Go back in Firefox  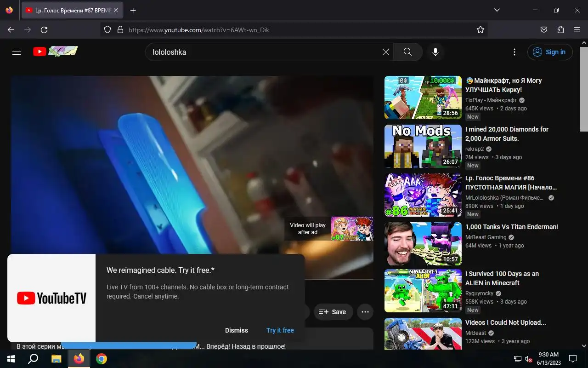pos(11,29)
